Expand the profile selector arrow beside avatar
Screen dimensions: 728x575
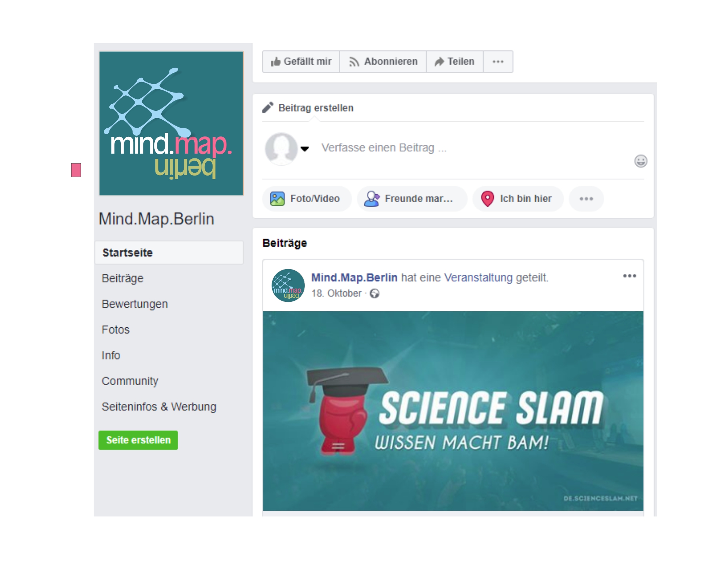point(305,149)
